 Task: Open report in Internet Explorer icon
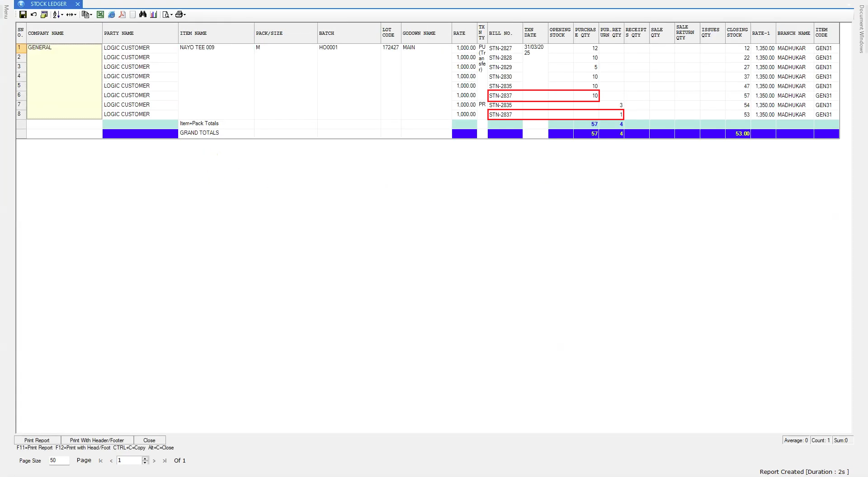click(x=111, y=14)
